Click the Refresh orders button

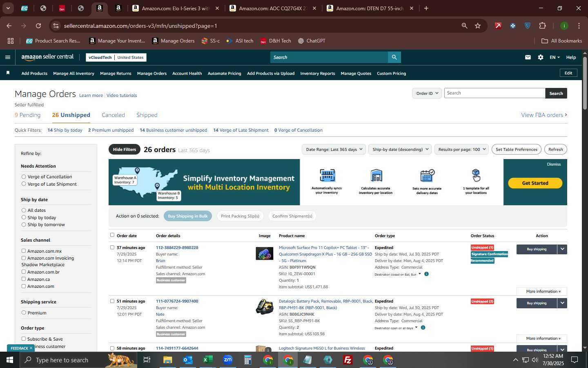tap(555, 149)
